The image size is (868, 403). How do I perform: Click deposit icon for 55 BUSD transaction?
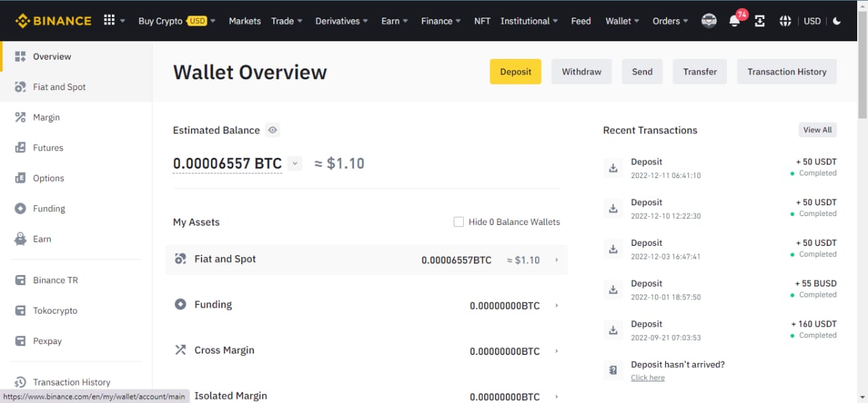tap(613, 290)
